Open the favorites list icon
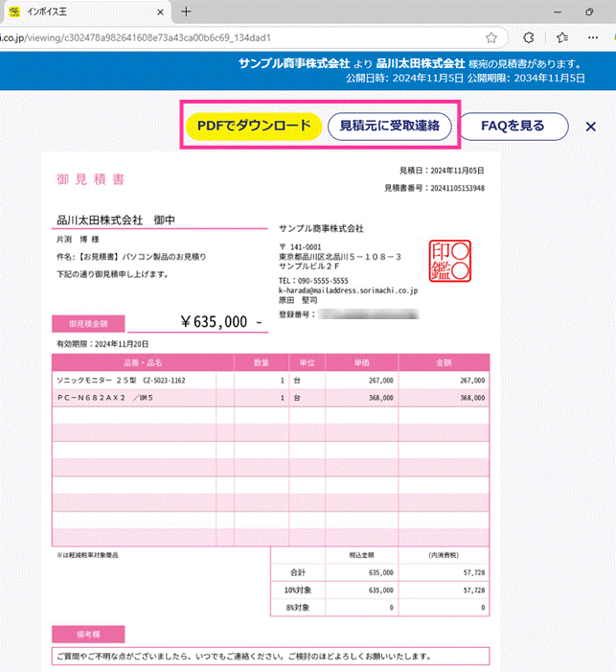This screenshot has width=616, height=672. pyautogui.click(x=562, y=37)
